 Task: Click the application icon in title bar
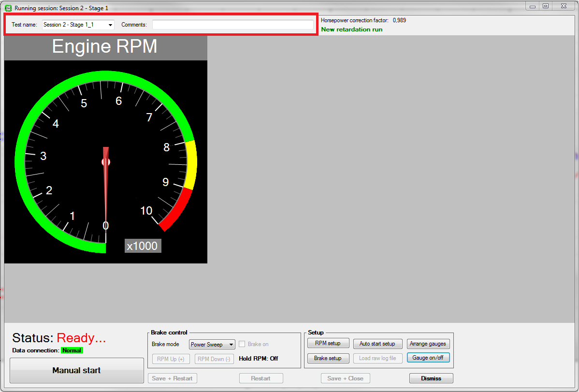8,7
